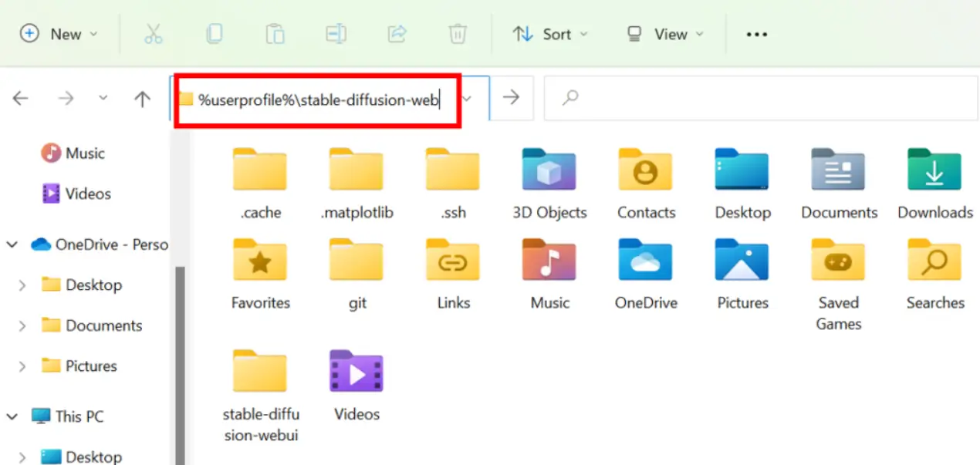Click the Go to arrow beside address bar
Viewport: 980px width, 465px height.
click(511, 97)
